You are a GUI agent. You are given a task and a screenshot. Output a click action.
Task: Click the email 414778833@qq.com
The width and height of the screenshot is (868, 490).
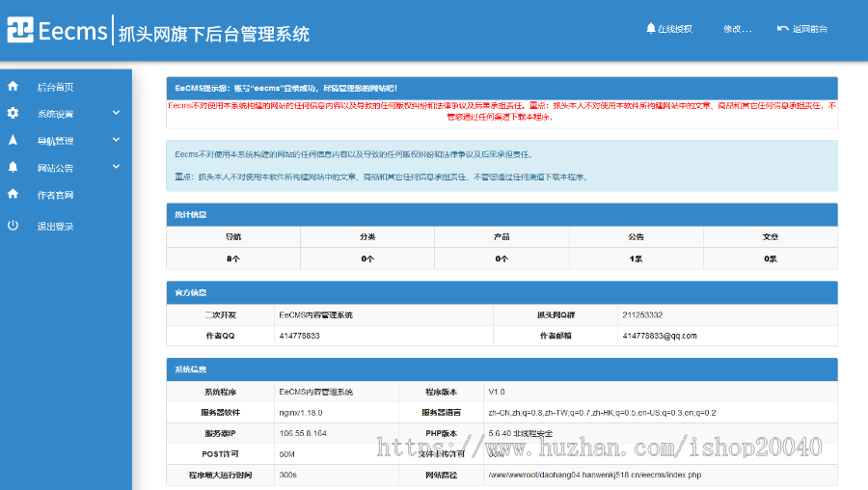coord(660,336)
